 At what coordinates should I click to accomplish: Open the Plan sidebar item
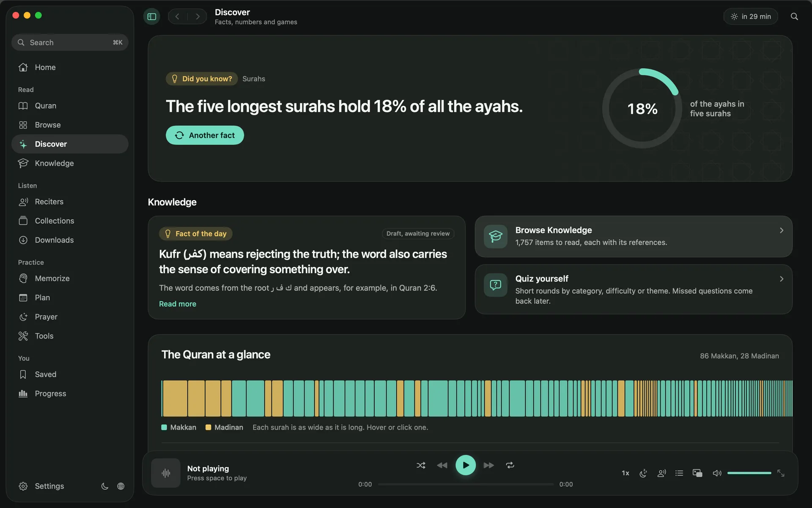[x=70, y=298]
